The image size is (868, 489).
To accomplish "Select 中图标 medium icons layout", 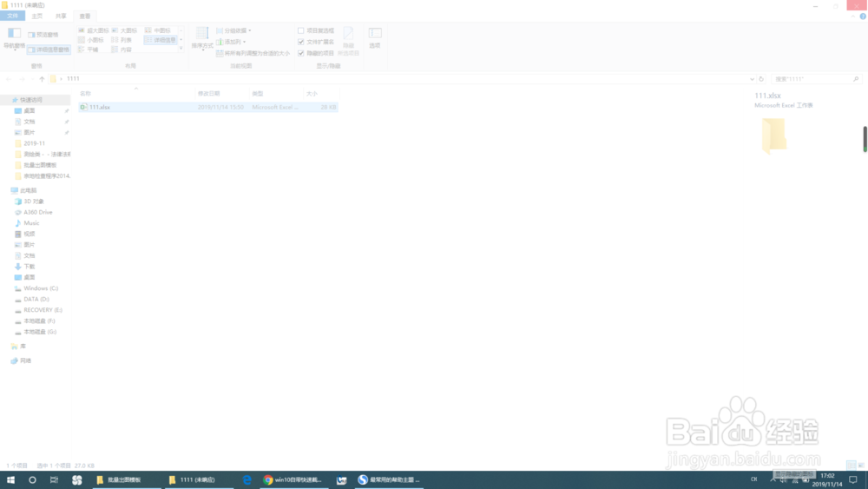I will (158, 30).
